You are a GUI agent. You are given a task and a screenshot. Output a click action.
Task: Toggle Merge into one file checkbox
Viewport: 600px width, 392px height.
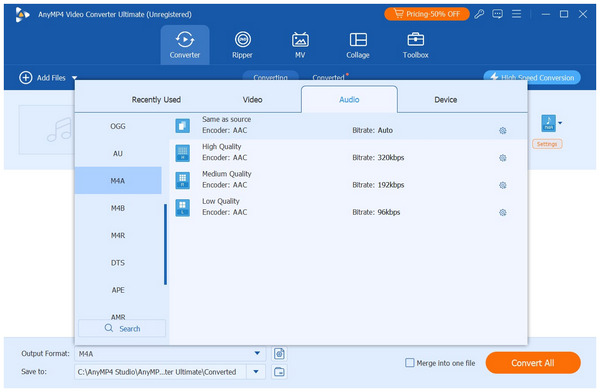click(409, 363)
